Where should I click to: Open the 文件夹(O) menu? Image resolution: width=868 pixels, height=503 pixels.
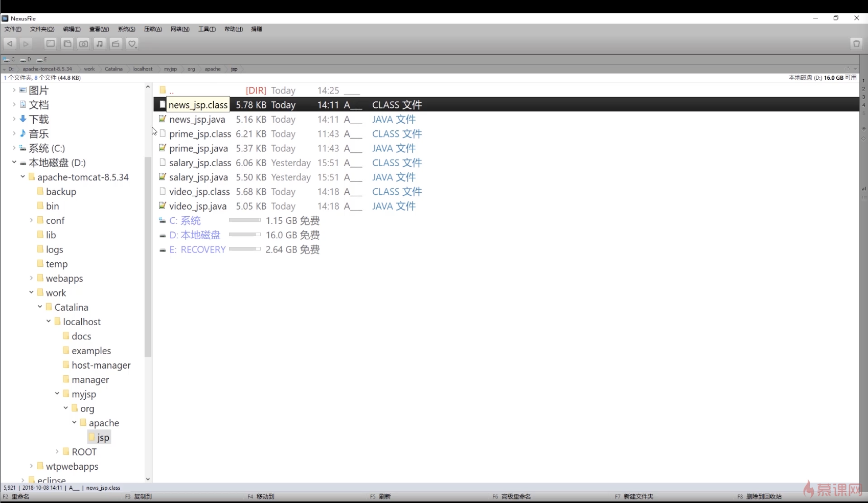(42, 29)
